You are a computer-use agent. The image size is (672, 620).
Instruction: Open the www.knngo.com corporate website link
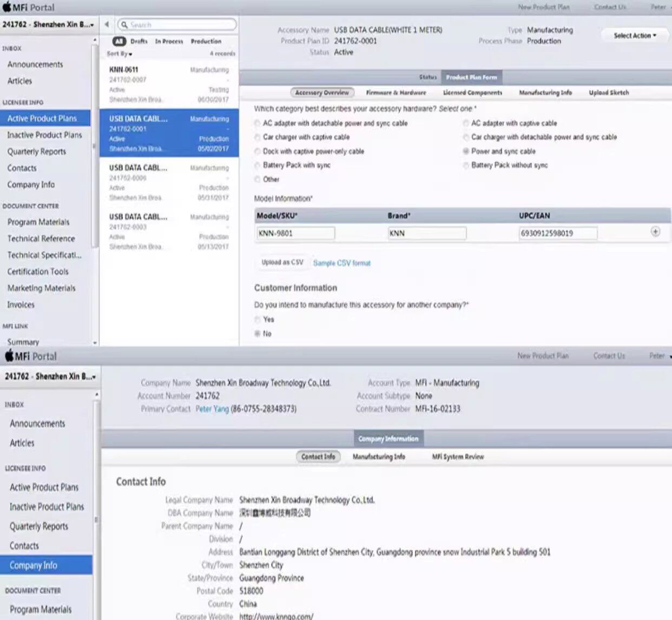coord(276,616)
